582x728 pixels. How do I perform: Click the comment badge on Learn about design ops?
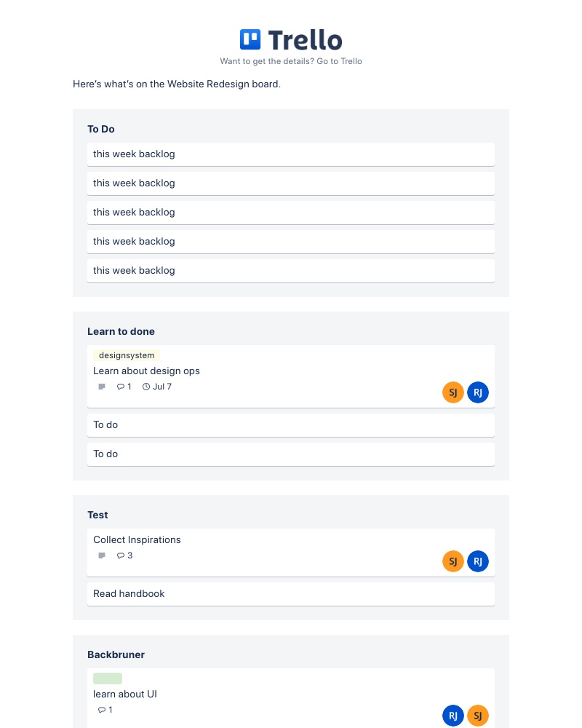point(124,387)
